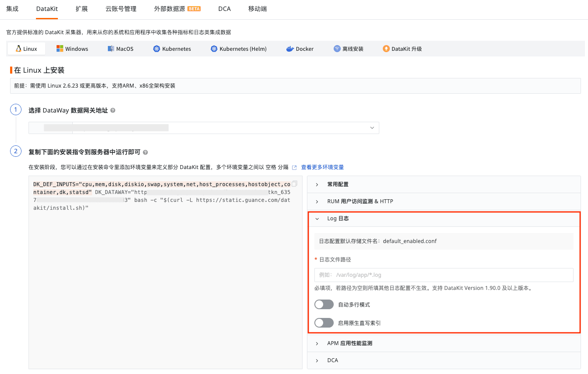The height and width of the screenshot is (374, 588).
Task: Click the Docker whale icon
Action: (290, 49)
